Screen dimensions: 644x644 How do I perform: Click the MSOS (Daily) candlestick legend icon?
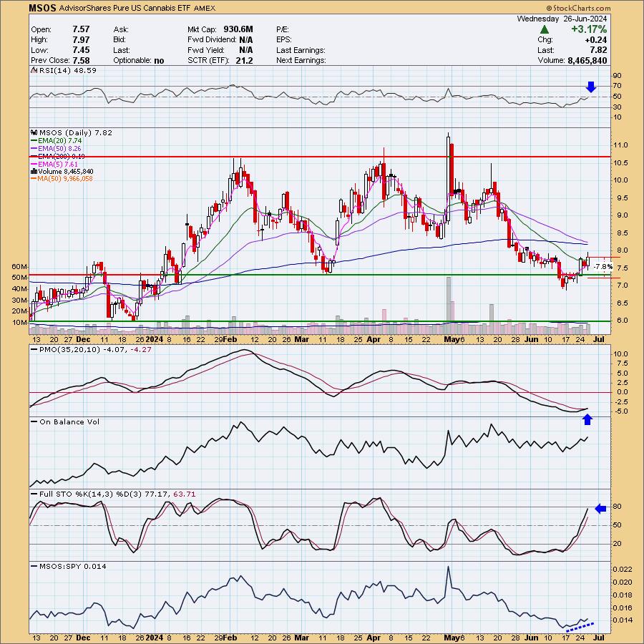[x=34, y=132]
